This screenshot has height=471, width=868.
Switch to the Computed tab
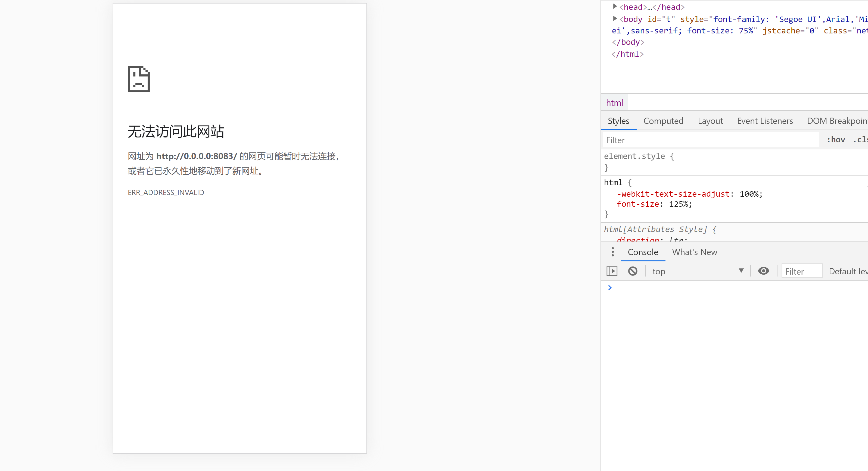(664, 121)
